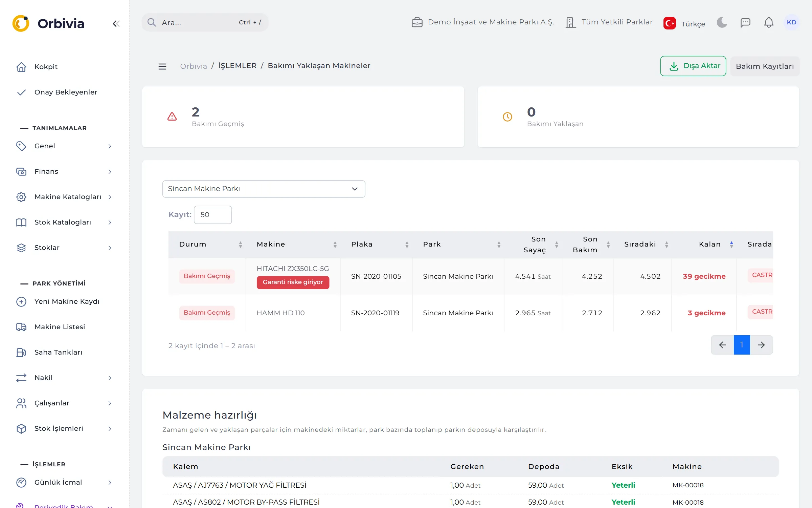Expand Stok Katalogları submenu
812x508 pixels.
(64, 222)
